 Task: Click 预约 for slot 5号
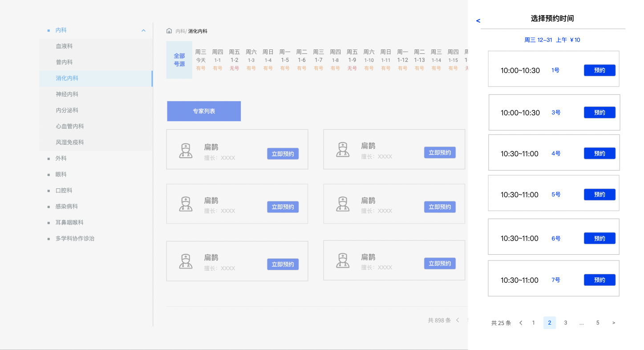599,195
